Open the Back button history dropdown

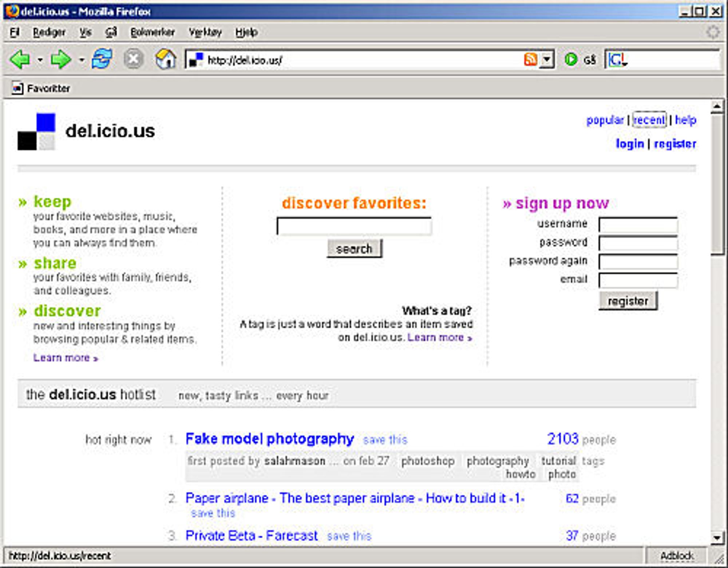pos(40,60)
